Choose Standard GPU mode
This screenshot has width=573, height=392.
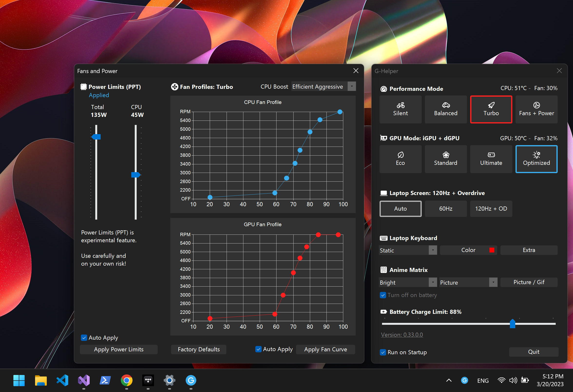coord(446,159)
